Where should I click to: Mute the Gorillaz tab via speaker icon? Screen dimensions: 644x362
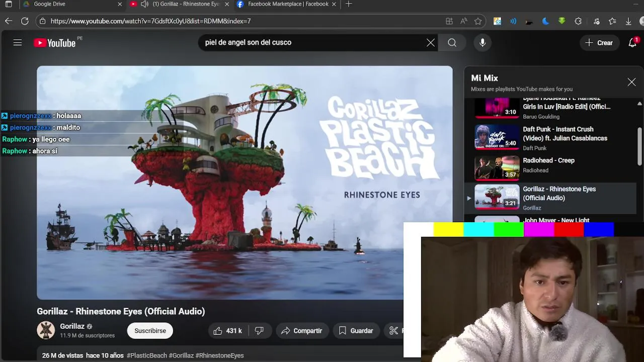click(x=144, y=4)
